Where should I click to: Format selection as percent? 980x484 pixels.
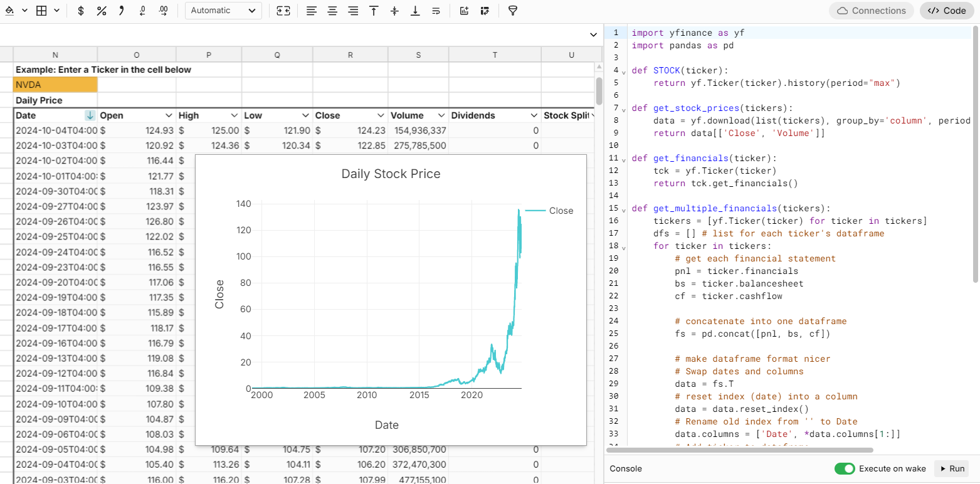tap(102, 11)
